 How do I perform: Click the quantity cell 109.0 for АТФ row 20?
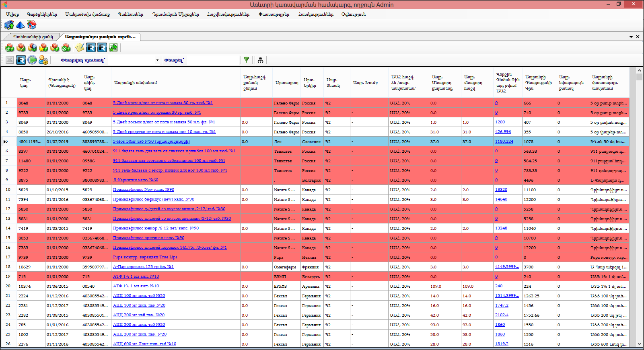click(445, 286)
